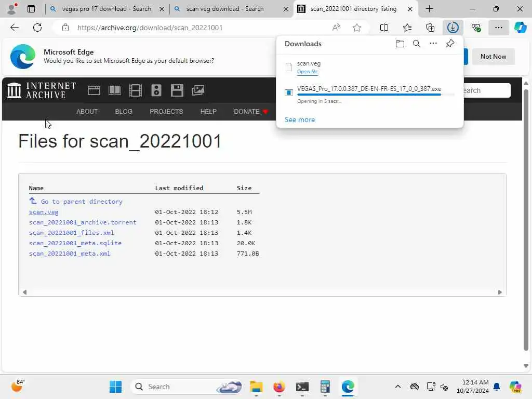Click Not Now on default browser prompt

pos(493,57)
